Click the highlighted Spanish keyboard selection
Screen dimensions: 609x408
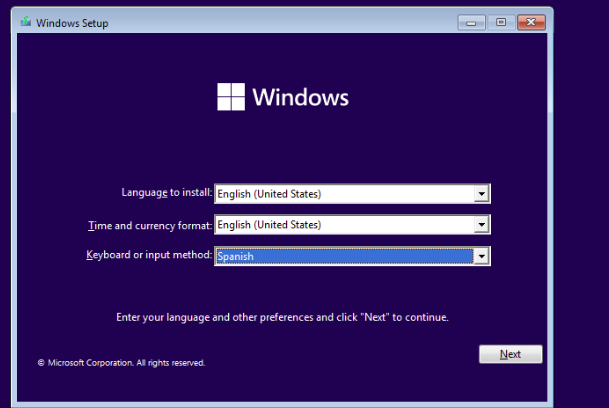[344, 256]
